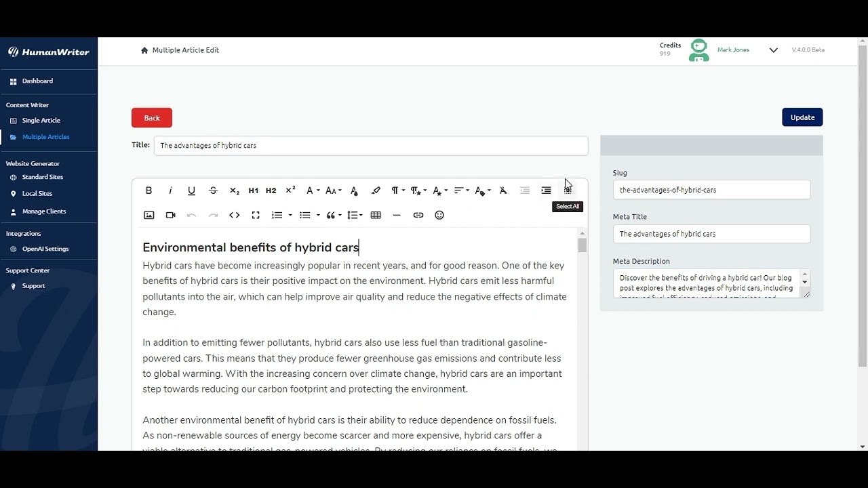Insert a horizontal line
Screen dimensions: 868x488
(x=397, y=215)
